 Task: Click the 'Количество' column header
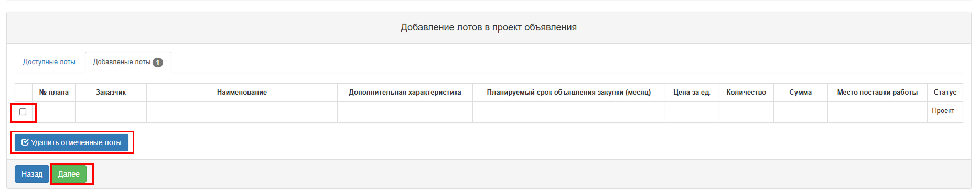pyautogui.click(x=746, y=93)
